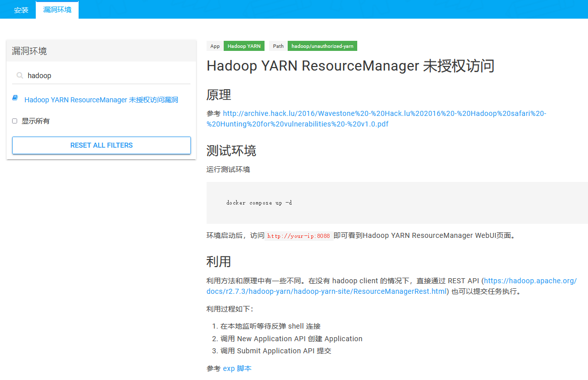Click the hadoop/unauthorized-yarn path tag
This screenshot has height=380, width=588.
pos(322,46)
